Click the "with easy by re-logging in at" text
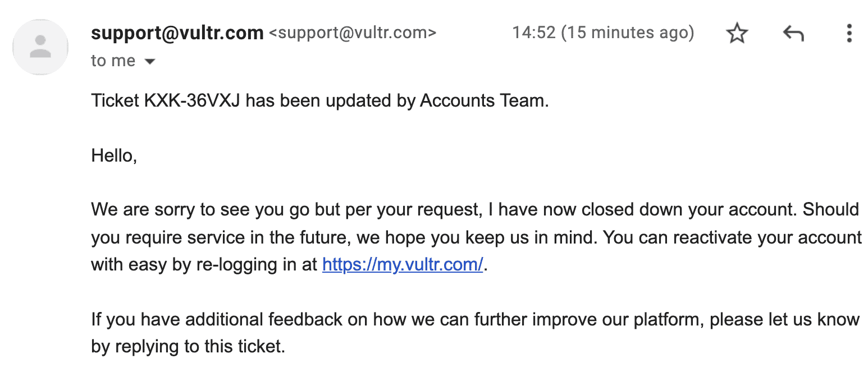The height and width of the screenshot is (390, 868). (x=204, y=264)
